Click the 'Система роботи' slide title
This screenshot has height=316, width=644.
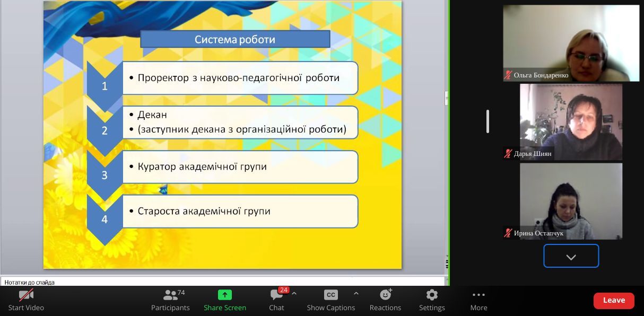click(235, 39)
